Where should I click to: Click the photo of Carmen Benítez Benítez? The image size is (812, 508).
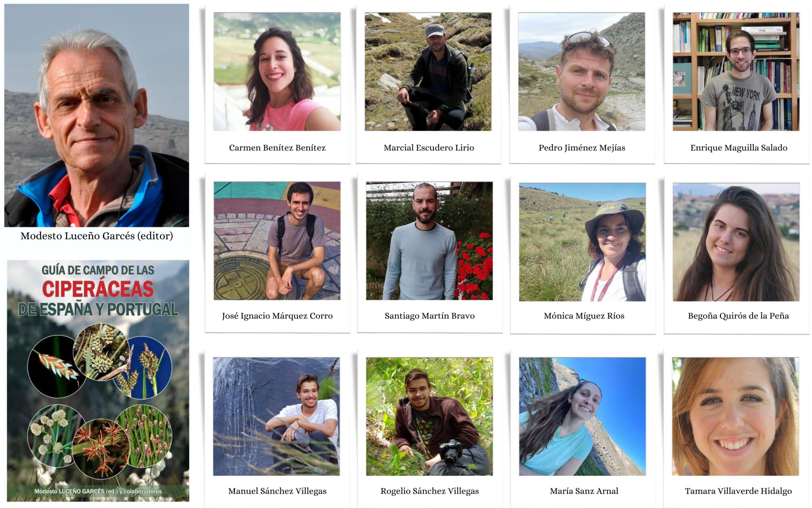[277, 71]
